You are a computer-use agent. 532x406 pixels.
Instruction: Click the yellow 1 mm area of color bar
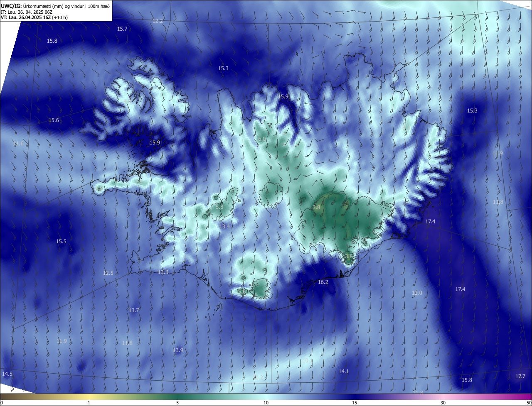click(89, 396)
